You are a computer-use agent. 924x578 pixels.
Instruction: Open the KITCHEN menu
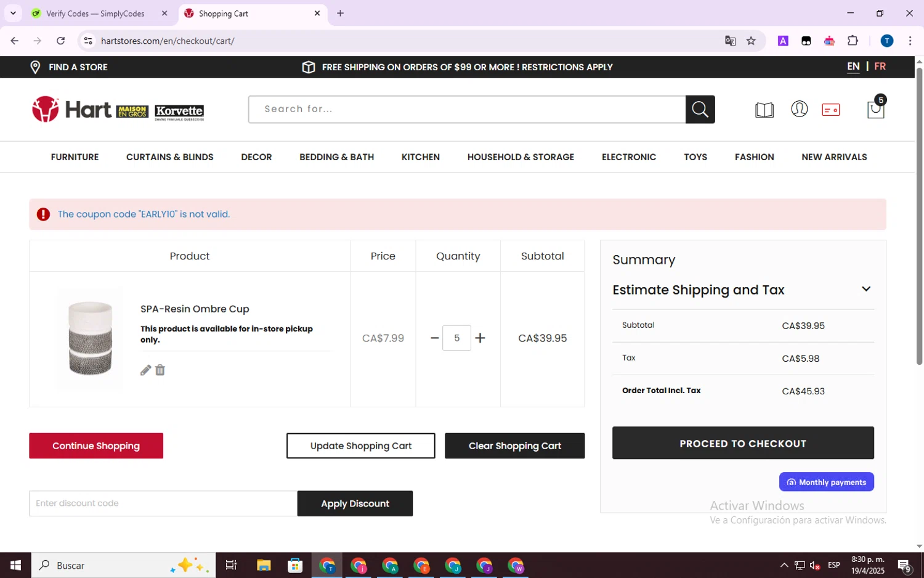421,157
